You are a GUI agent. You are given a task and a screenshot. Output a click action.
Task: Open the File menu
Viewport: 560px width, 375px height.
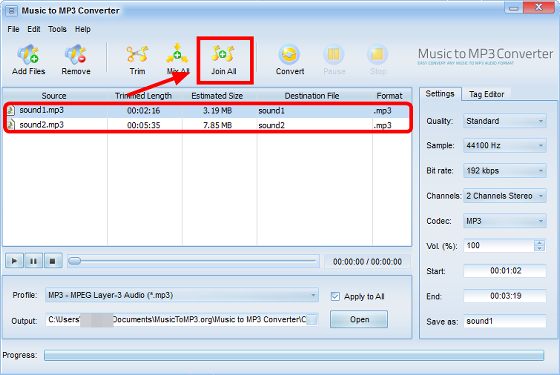pyautogui.click(x=13, y=29)
